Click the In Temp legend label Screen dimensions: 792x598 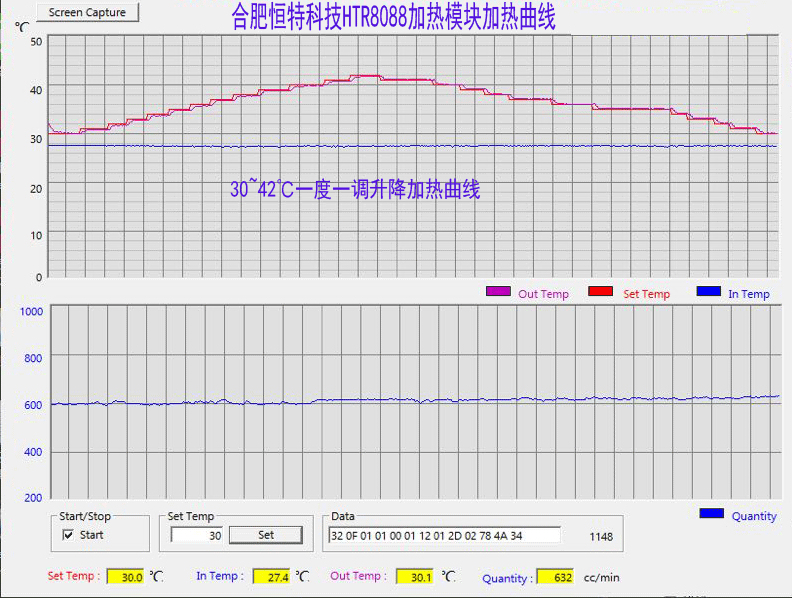[749, 294]
